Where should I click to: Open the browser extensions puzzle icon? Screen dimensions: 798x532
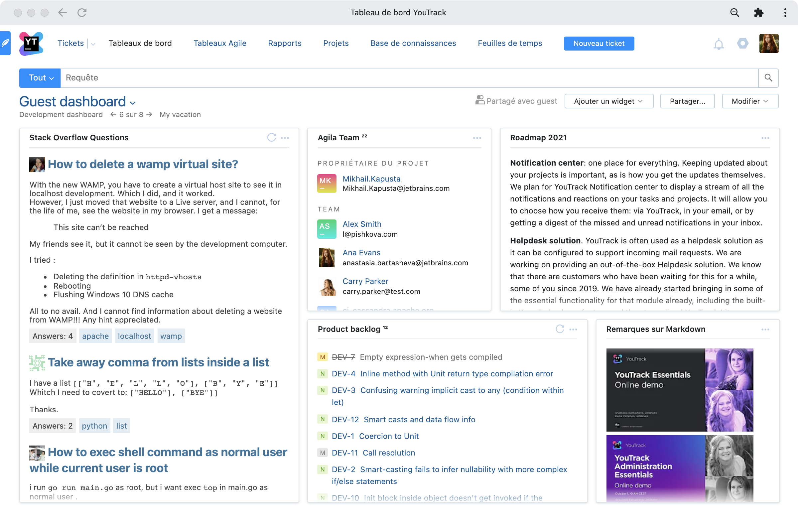[x=759, y=13]
